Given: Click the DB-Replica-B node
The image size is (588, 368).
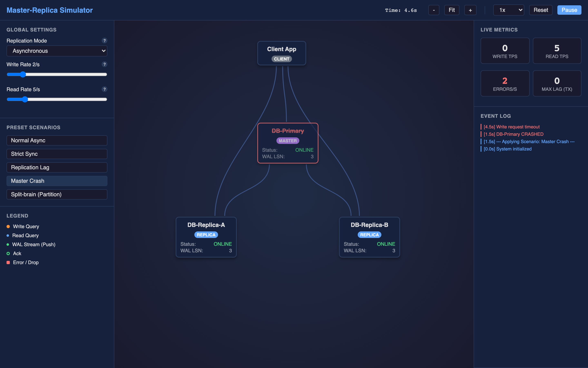Looking at the screenshot, I should [x=369, y=237].
